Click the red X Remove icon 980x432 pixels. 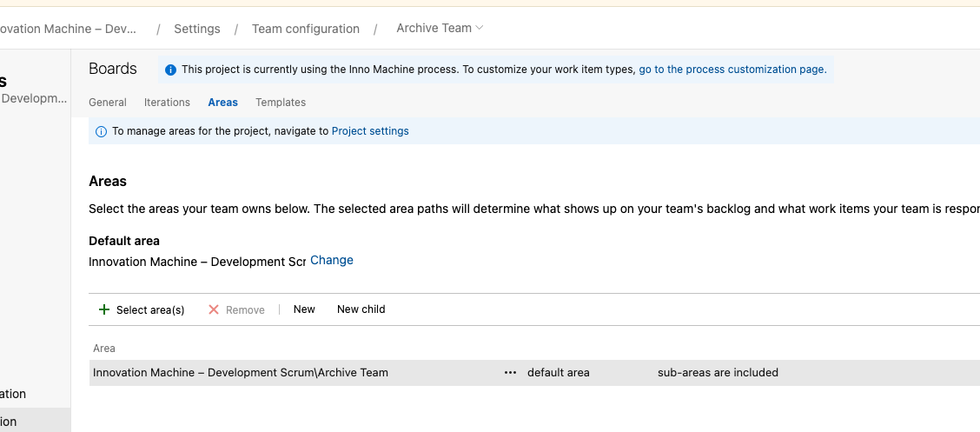214,309
